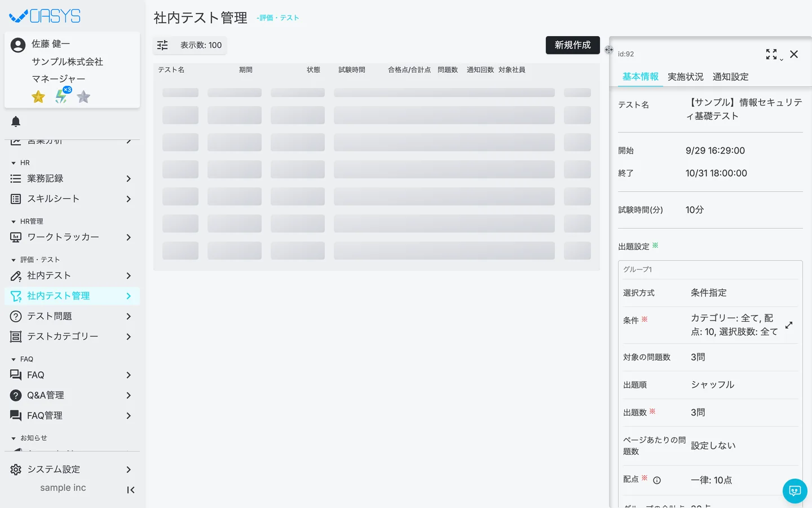
Task: Open the システム設定 menu
Action: (x=72, y=470)
